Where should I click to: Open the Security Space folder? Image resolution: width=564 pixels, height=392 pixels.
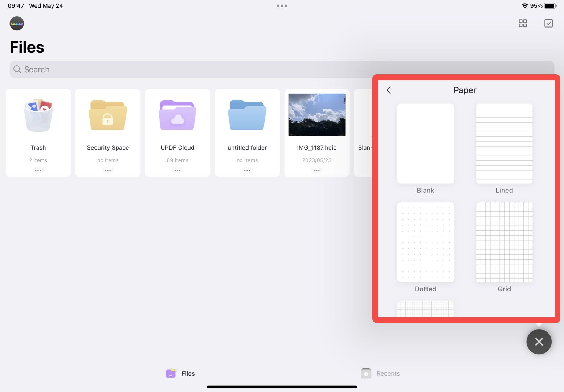pyautogui.click(x=107, y=120)
